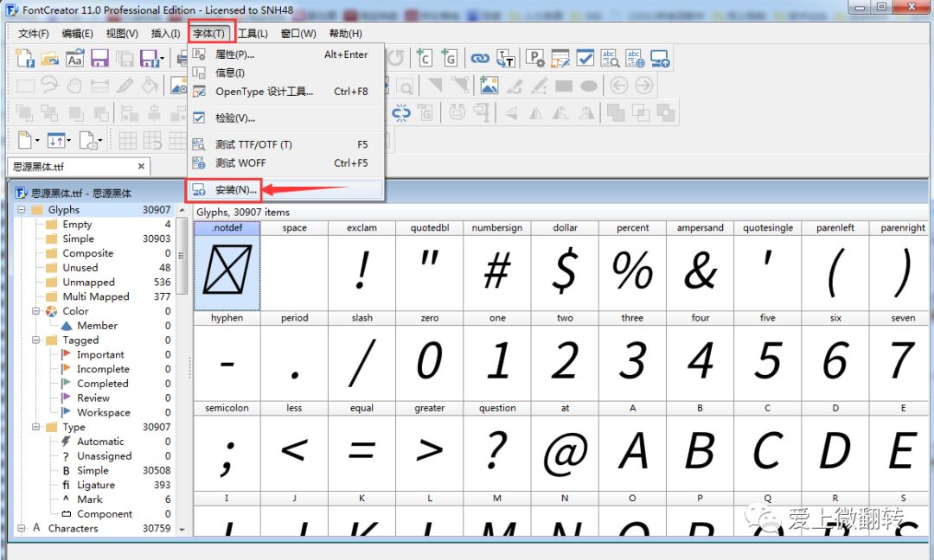Image resolution: width=934 pixels, height=560 pixels.
Task: Click the test web font abc globe icon
Action: [635, 58]
